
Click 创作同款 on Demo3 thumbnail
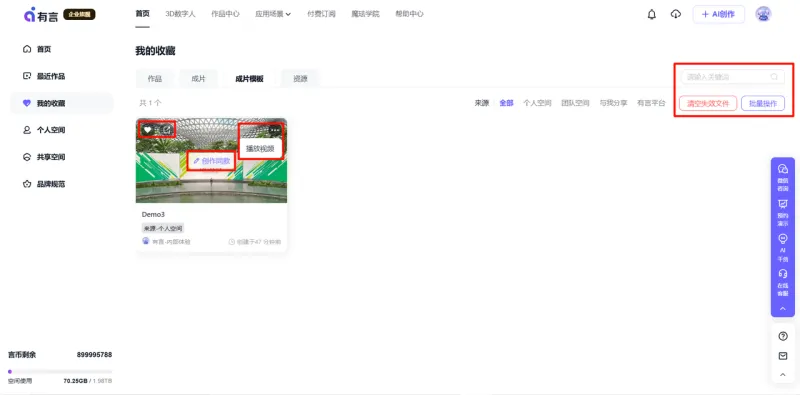pos(211,161)
